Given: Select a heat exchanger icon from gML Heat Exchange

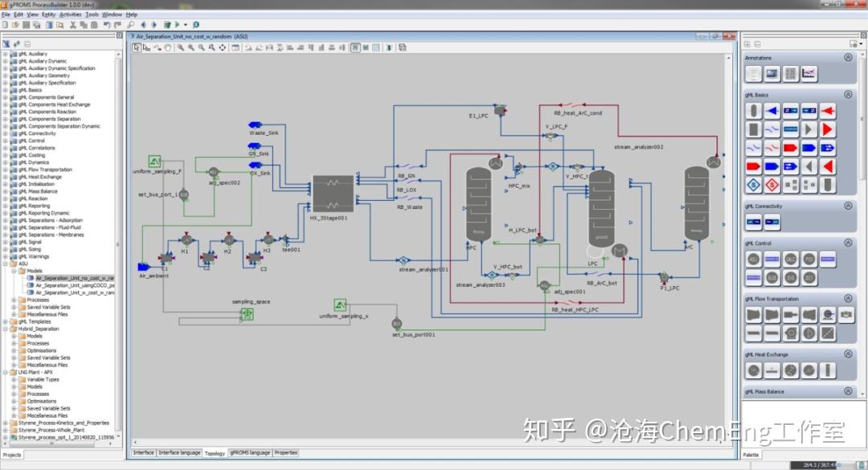Looking at the screenshot, I should [x=753, y=369].
